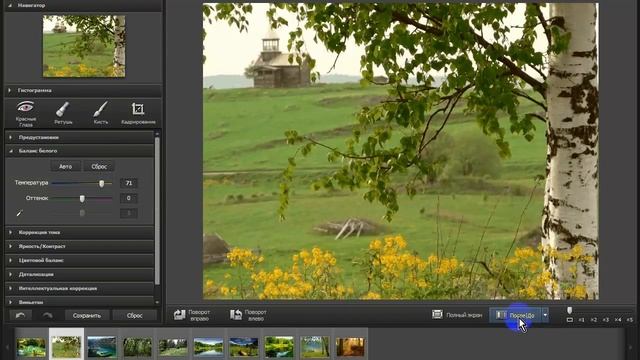Select the seventh filmstrip thumbnail
The image size is (640, 360).
(244, 347)
